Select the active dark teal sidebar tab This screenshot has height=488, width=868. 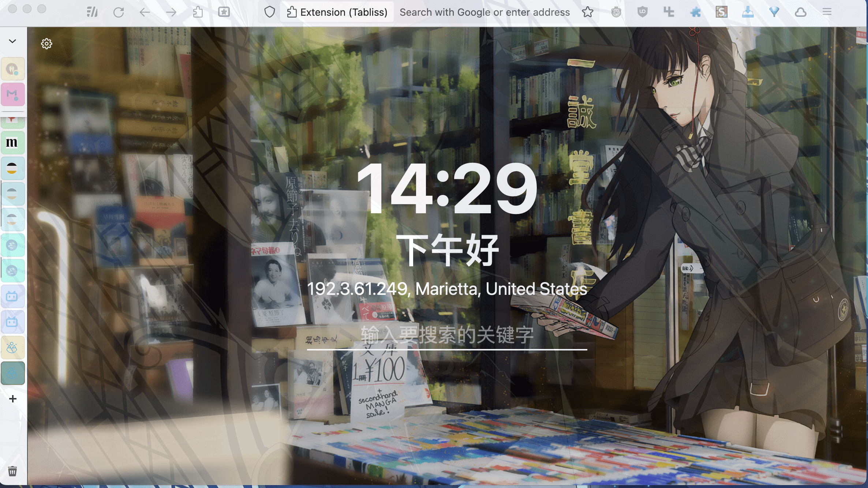13,373
